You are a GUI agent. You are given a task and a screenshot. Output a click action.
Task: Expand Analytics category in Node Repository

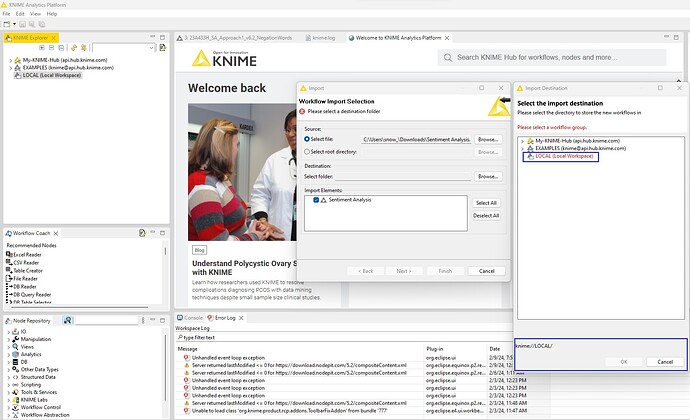pos(9,354)
